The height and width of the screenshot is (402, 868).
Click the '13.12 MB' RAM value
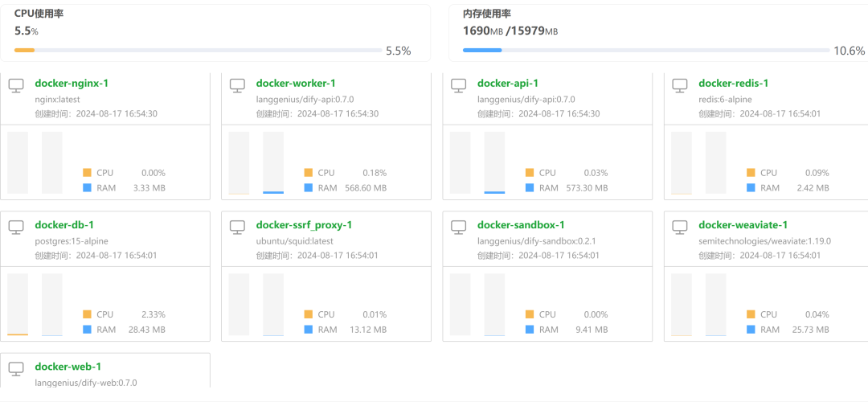click(369, 330)
